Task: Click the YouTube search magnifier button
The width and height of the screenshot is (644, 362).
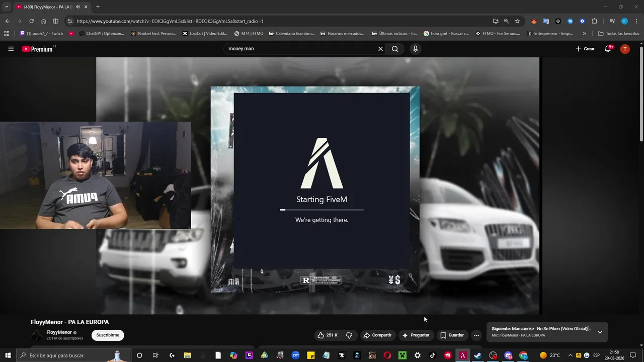Action: click(x=395, y=49)
